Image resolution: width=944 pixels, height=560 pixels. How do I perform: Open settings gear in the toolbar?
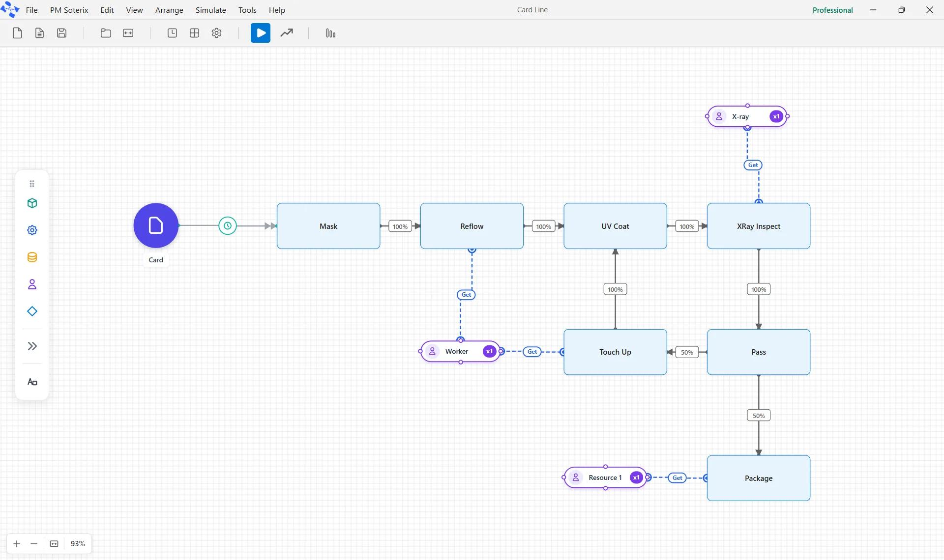click(216, 33)
